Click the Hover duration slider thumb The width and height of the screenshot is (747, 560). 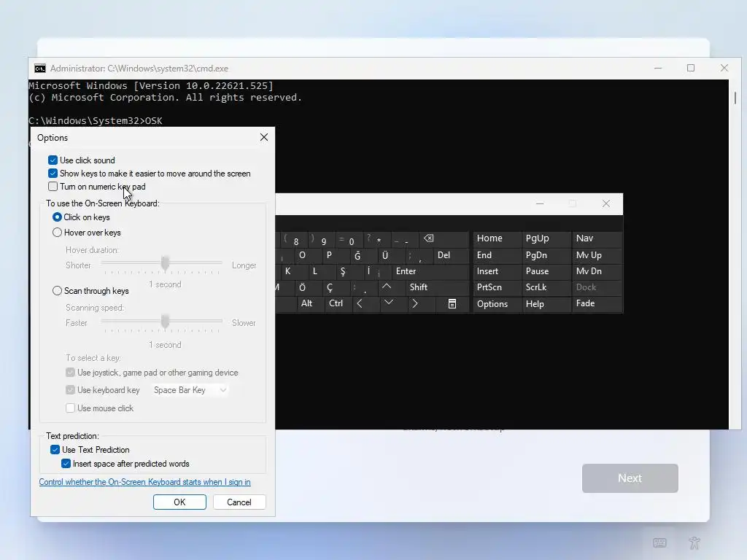coord(166,263)
